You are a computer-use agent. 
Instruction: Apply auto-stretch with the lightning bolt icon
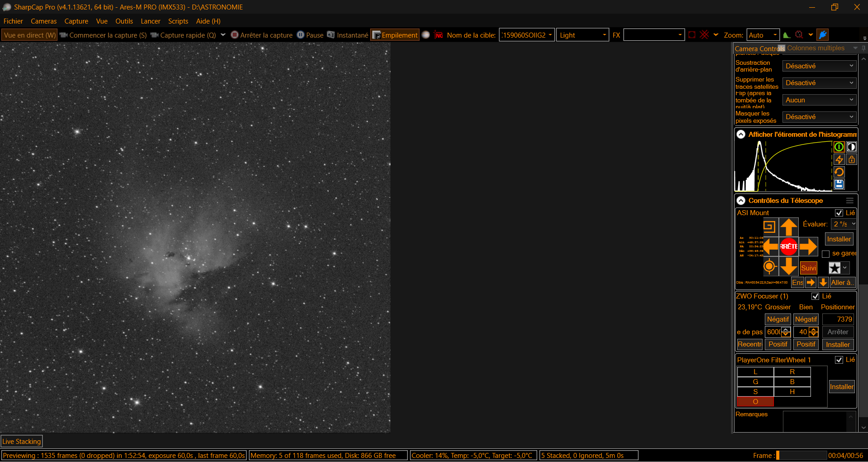click(x=839, y=159)
